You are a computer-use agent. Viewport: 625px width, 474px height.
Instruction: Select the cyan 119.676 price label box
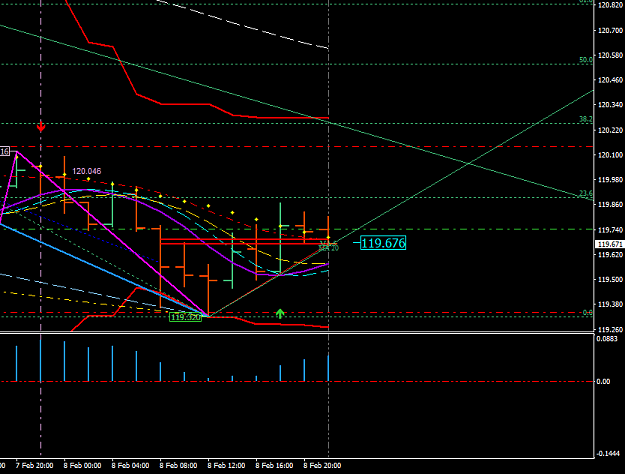click(x=383, y=243)
